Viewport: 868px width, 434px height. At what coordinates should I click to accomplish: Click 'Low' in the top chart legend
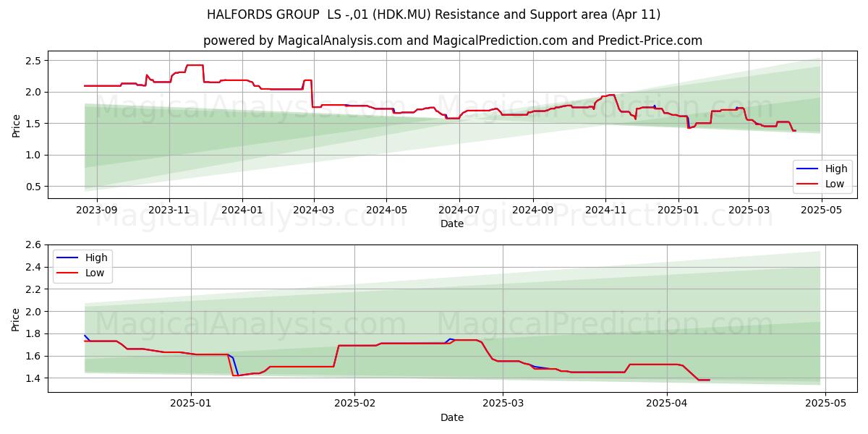click(835, 184)
